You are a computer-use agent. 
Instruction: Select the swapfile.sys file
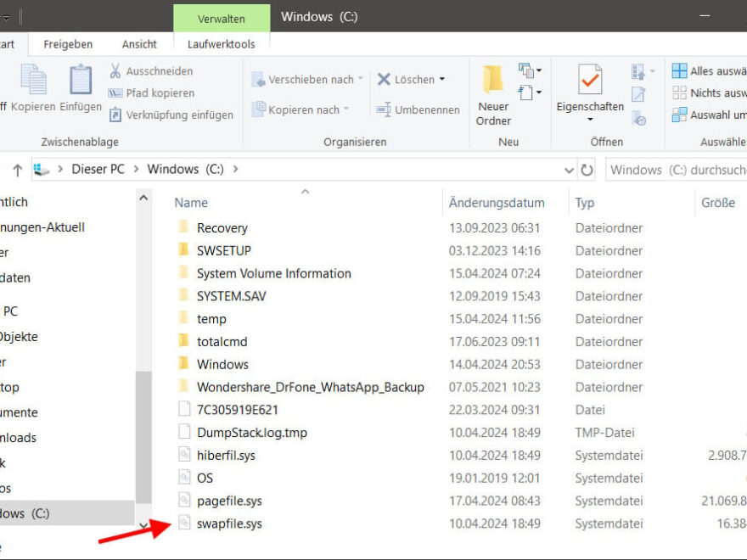[229, 524]
